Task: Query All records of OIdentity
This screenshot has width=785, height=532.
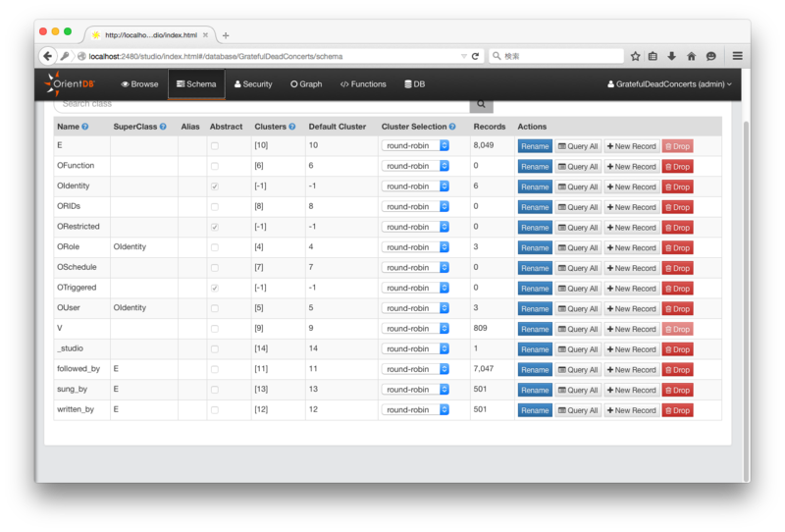Action: click(578, 186)
